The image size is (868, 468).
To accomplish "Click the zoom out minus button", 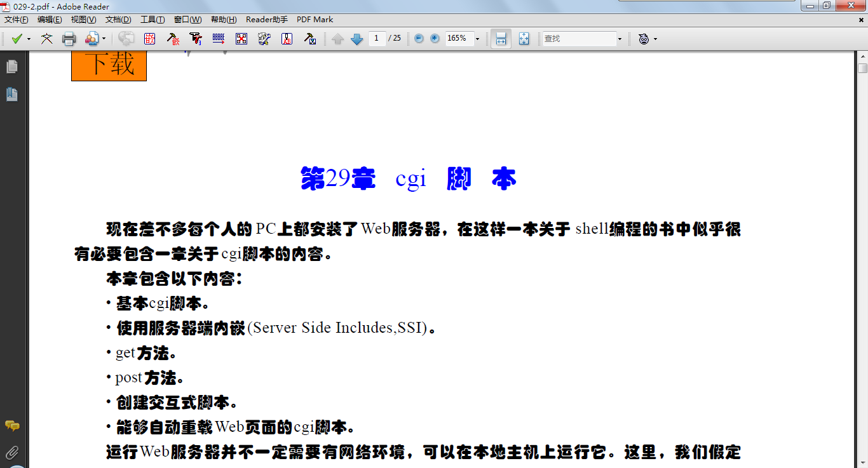I will click(x=419, y=39).
